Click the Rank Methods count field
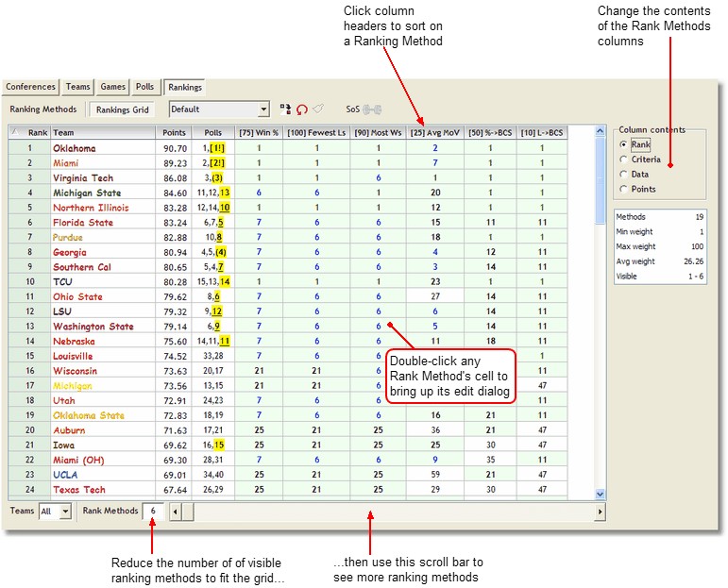 (x=153, y=511)
